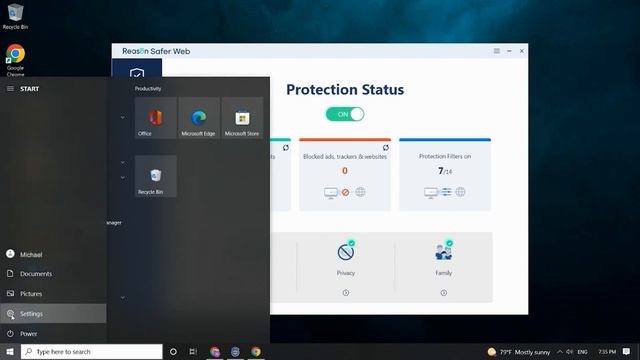Screen dimensions: 640x360
Task: Expand the first chevron in the Start app list
Action: pos(122,118)
